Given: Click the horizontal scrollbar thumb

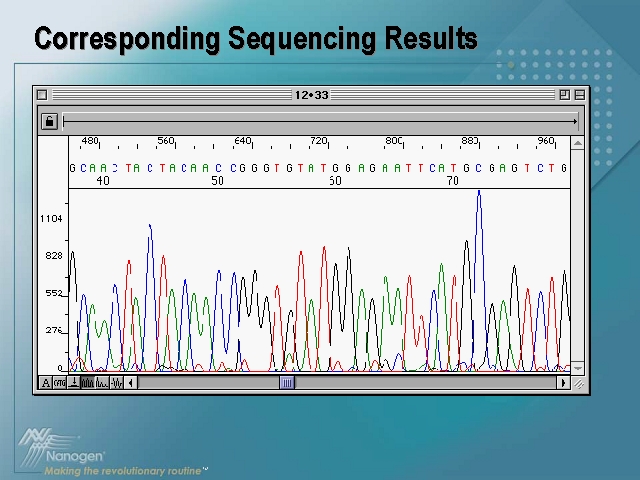Looking at the screenshot, I should point(287,382).
